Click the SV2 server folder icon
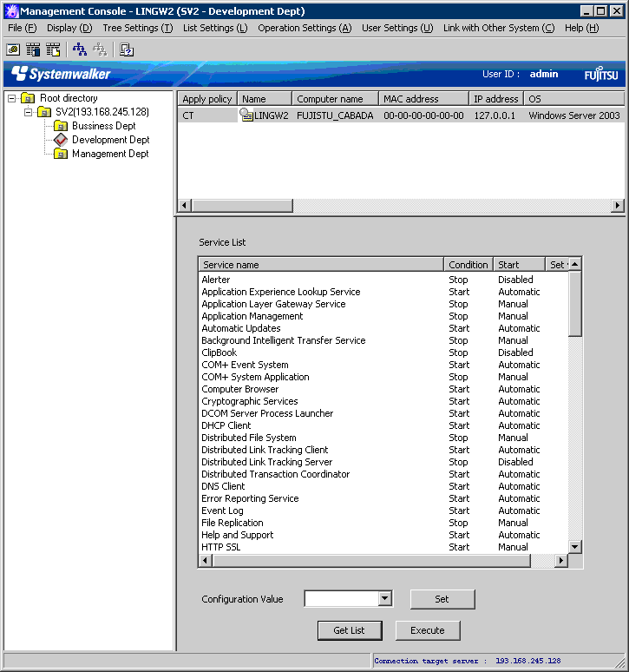This screenshot has width=629, height=672. [44, 112]
